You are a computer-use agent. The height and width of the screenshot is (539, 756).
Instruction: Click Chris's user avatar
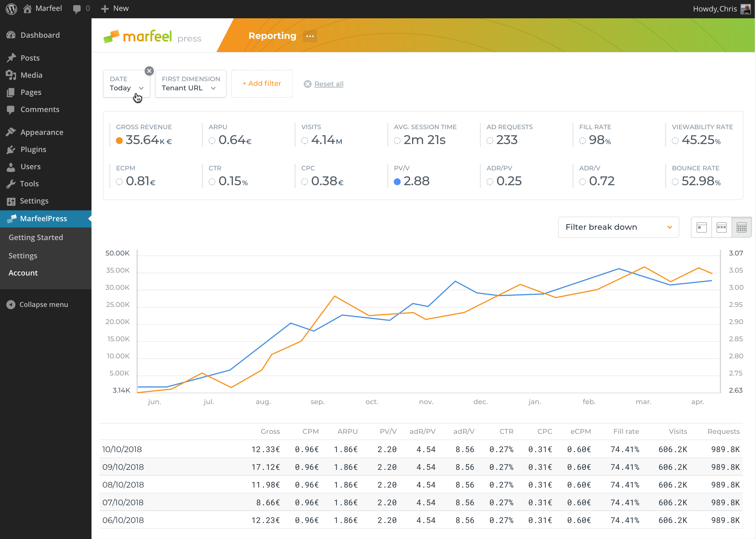point(745,9)
